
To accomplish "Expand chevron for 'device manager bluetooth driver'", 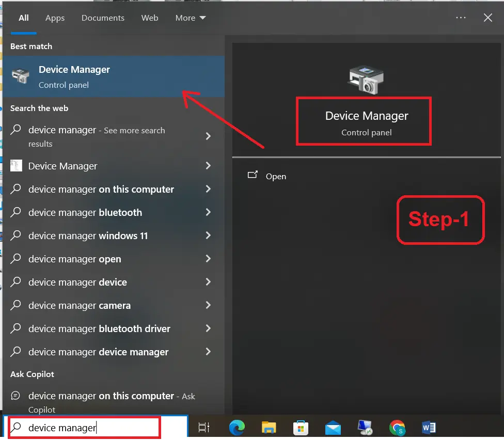I will (x=208, y=328).
